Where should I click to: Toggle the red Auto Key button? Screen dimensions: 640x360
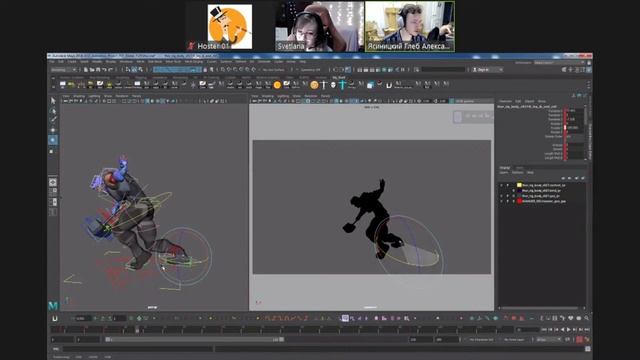tap(579, 340)
